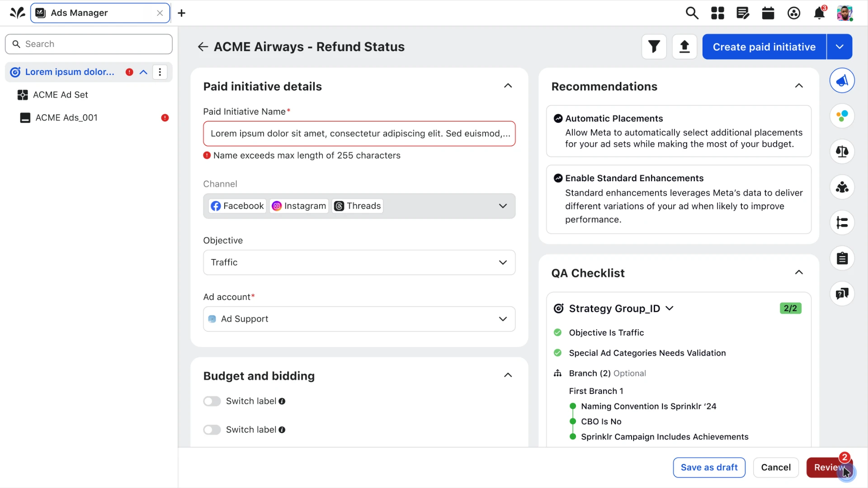Screen dimensions: 868x488
Task: Click "Sprinklr Campaign Includes Achievements" item
Action: pyautogui.click(x=665, y=437)
